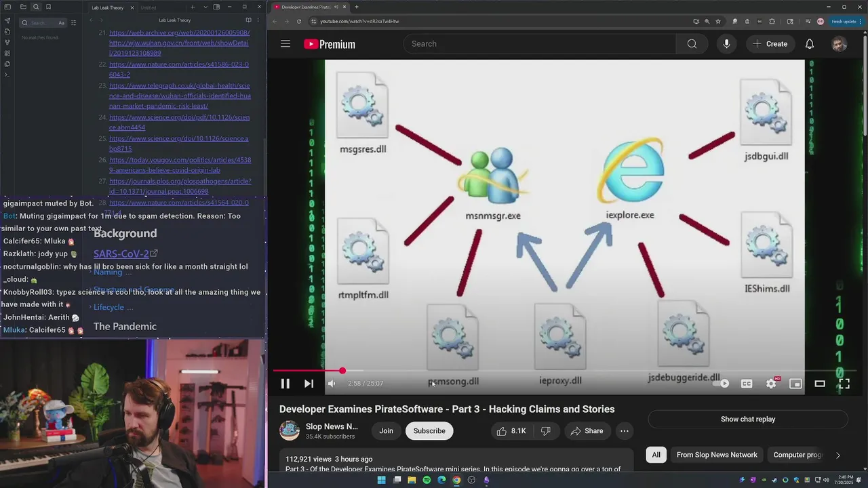Open Obsidian bookmarks pane
The height and width of the screenshot is (488, 868).
point(49,7)
